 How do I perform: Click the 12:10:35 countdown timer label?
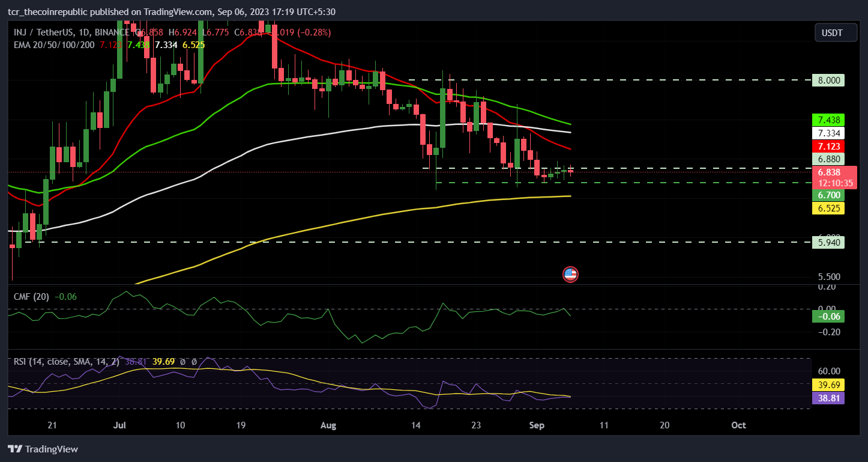834,183
